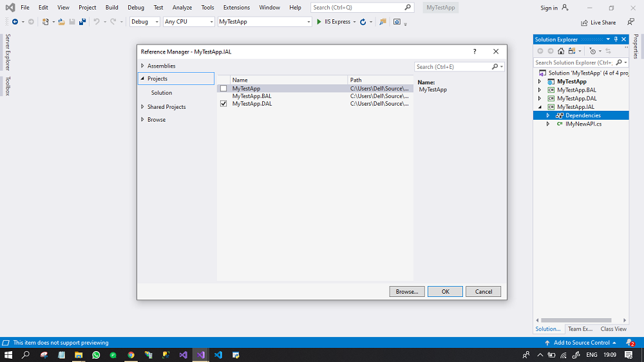Pin the Solution Explorer panel

point(616,39)
